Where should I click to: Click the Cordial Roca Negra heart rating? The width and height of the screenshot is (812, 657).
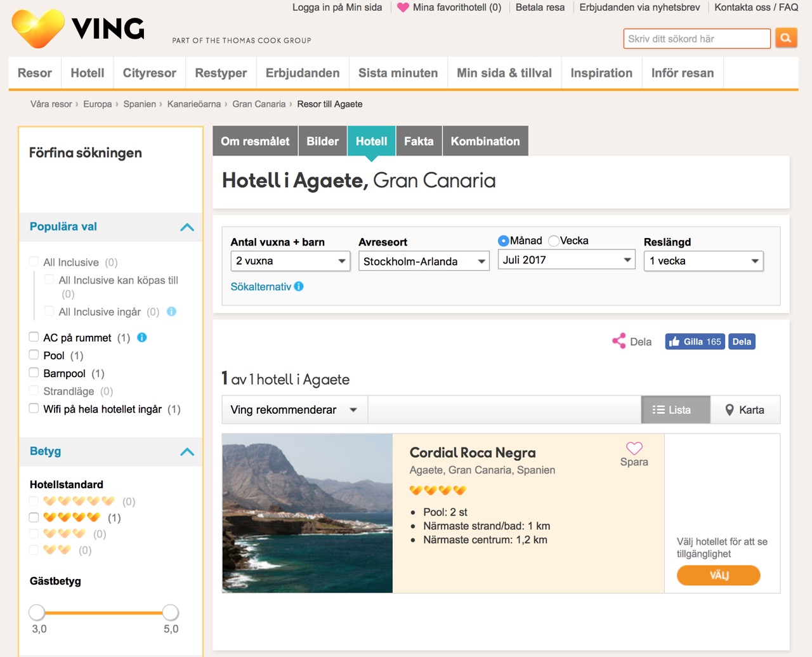pos(438,490)
